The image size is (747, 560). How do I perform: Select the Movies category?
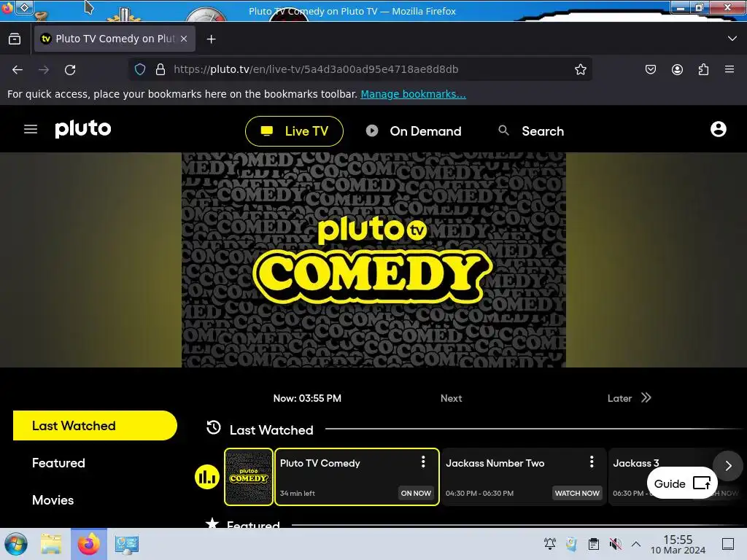pos(53,500)
